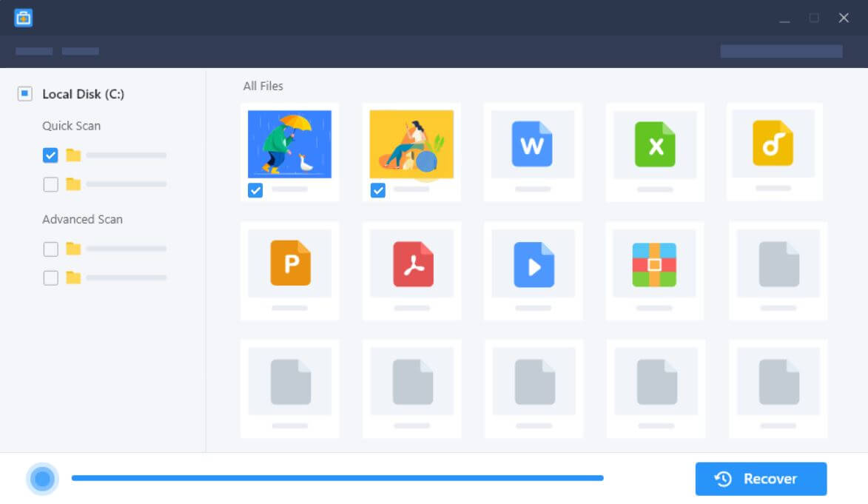
Task: Check the second Quick Scan folder checkbox
Action: click(x=50, y=184)
